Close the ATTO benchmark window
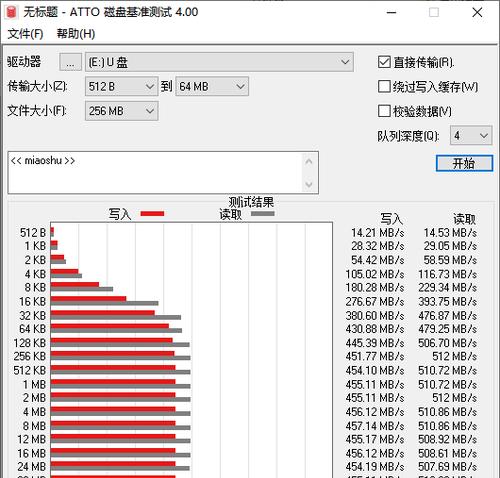 (477, 13)
